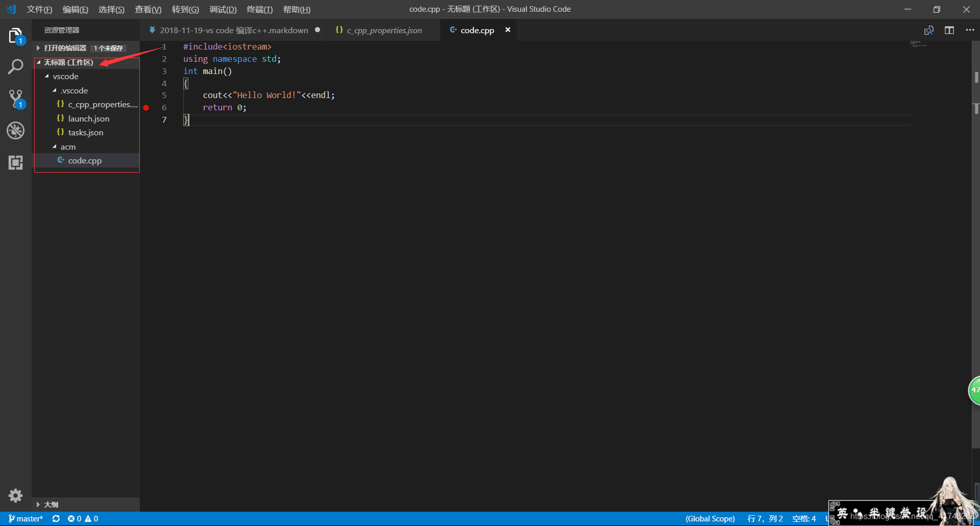Open the editor More Actions ellipsis

tap(970, 30)
